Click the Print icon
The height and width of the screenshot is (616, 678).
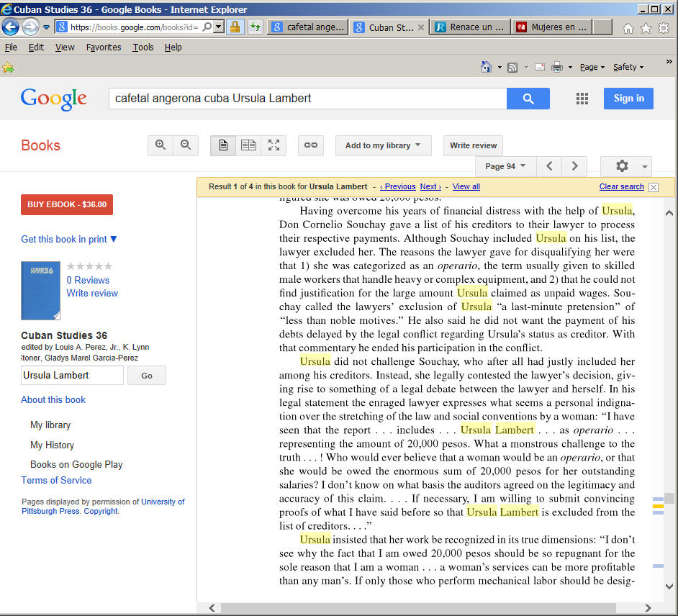[x=557, y=67]
